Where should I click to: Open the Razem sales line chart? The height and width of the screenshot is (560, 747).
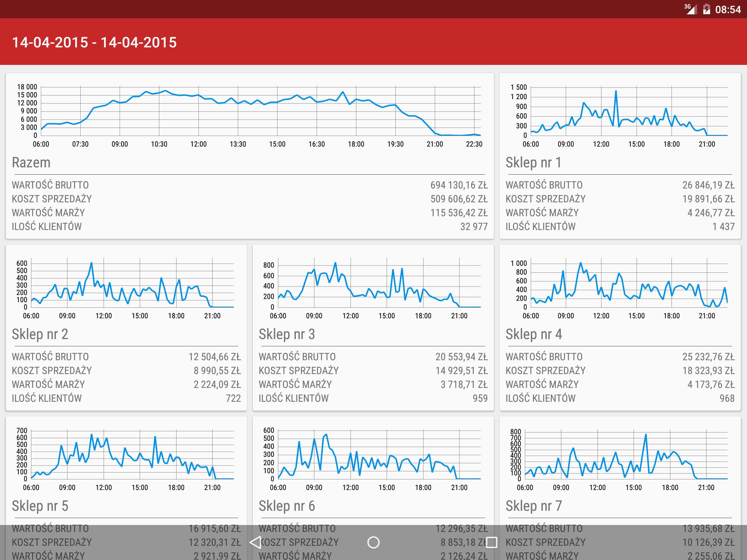250,115
